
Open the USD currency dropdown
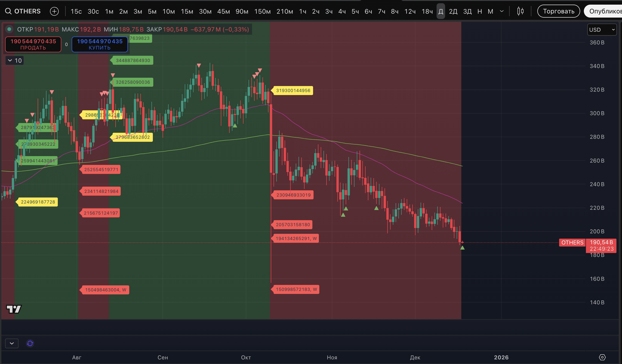(602, 30)
